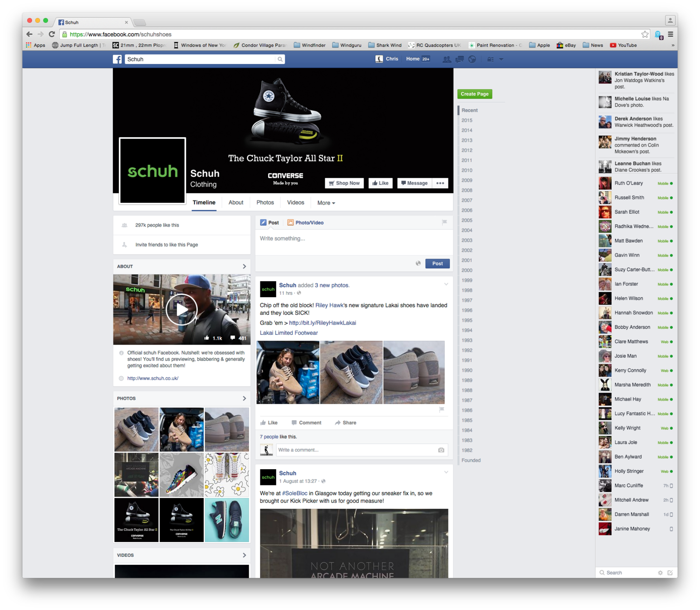Image resolution: width=700 pixels, height=610 pixels.
Task: Select the Post composer tab
Action: click(269, 222)
